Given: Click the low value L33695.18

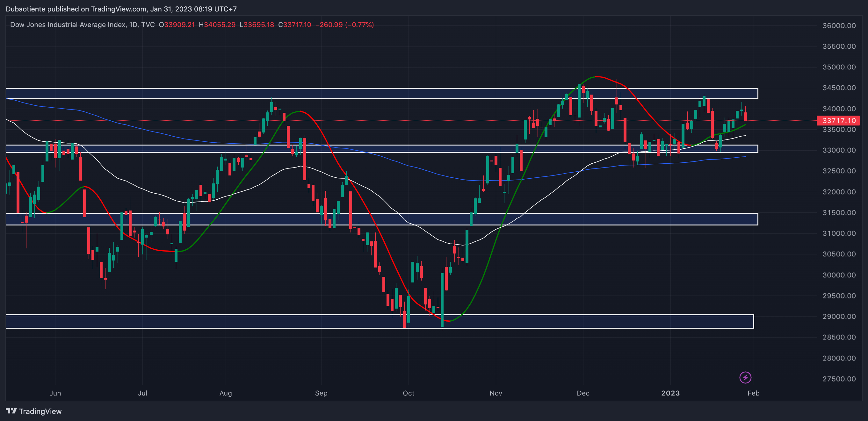Looking at the screenshot, I should (257, 25).
